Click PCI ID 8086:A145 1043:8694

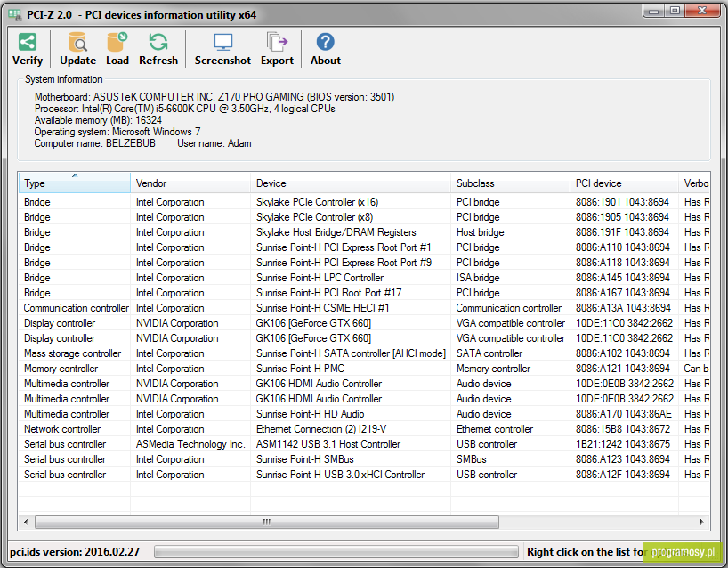[x=623, y=278]
